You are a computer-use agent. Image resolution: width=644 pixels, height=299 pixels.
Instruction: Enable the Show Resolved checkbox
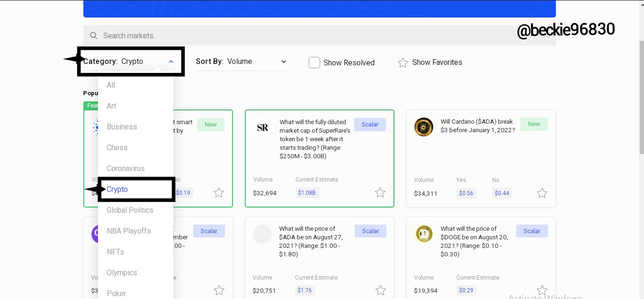(x=314, y=63)
